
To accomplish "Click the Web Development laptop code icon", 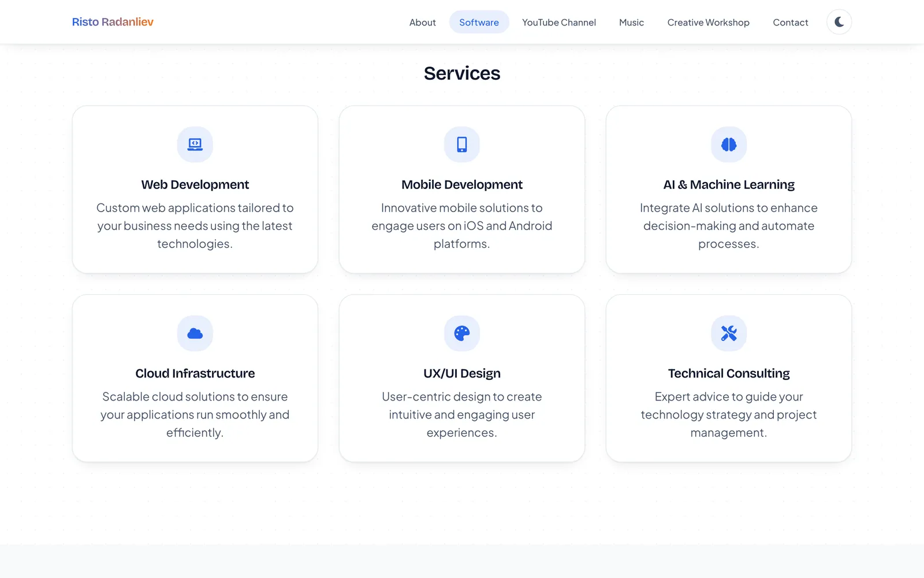I will click(195, 144).
